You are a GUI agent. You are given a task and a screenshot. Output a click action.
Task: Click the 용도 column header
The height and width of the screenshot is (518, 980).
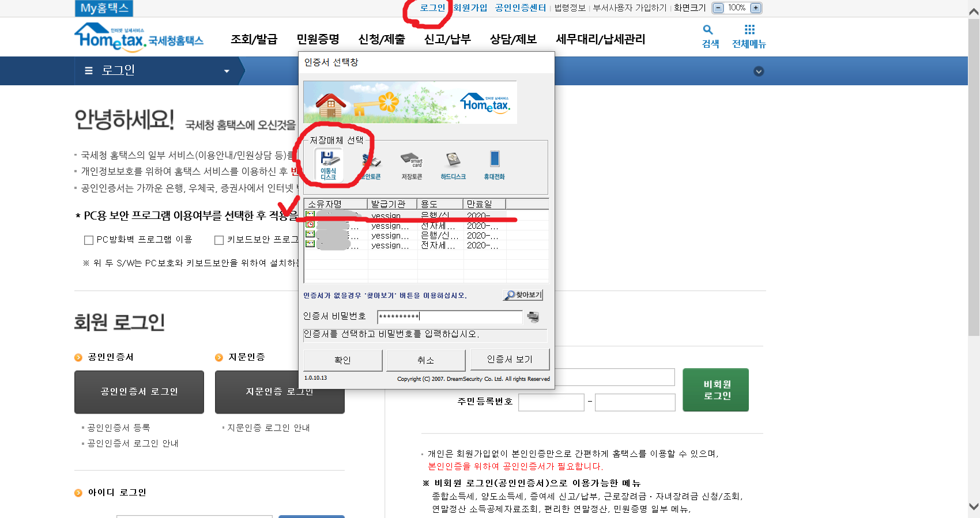pos(440,204)
